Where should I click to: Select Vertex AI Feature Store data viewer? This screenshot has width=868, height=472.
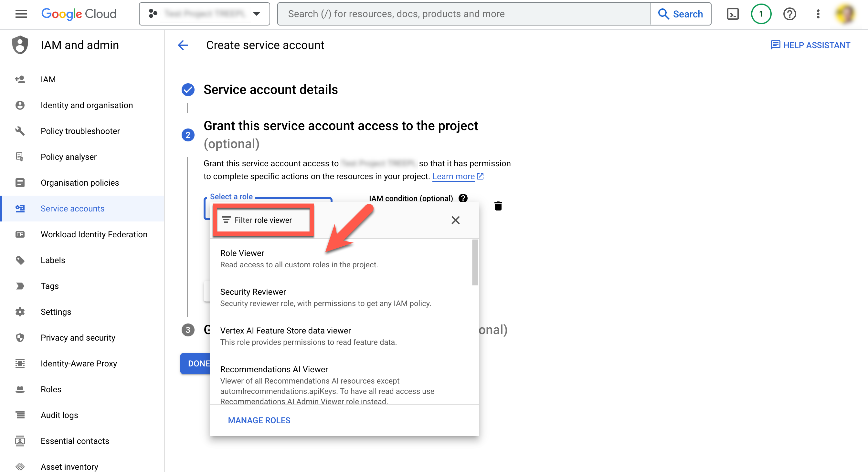point(342,336)
